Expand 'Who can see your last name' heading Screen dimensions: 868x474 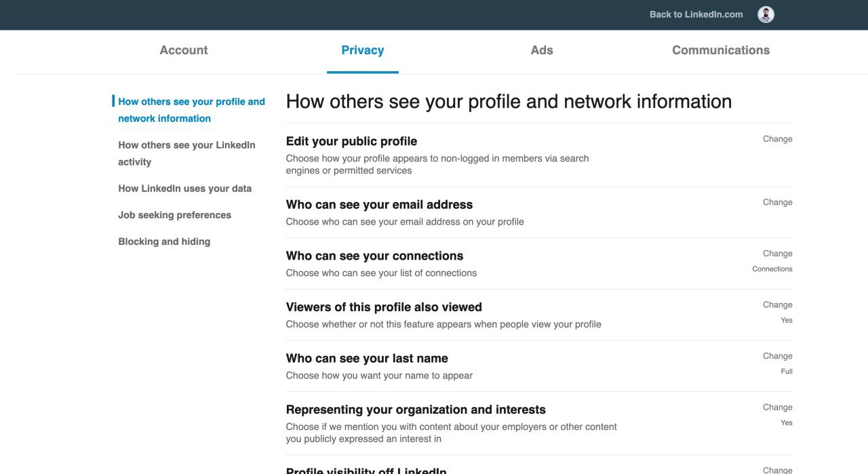[x=367, y=358]
